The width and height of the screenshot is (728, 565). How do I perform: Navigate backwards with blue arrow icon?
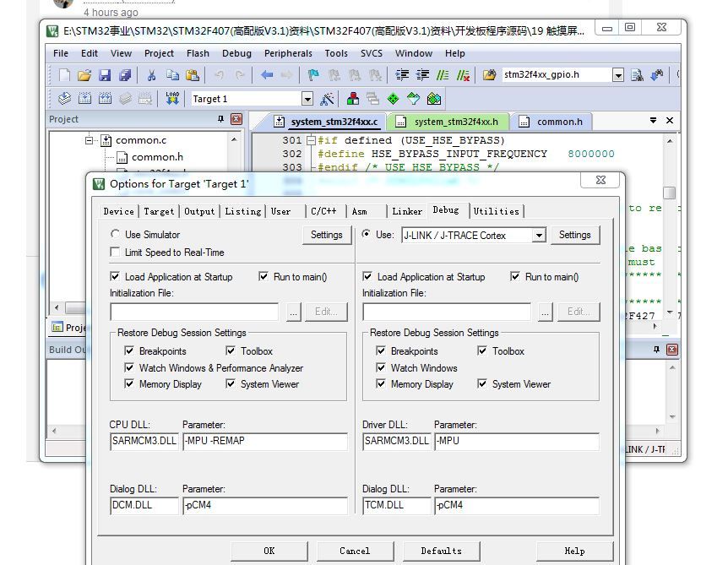click(267, 75)
